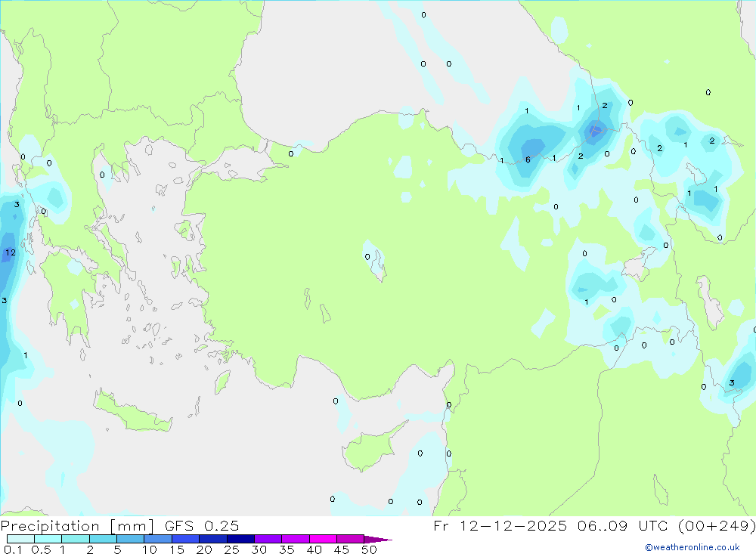Image resolution: width=756 pixels, height=554 pixels.
Task: Click the '06..09 UTC' time label
Action: 623,526
